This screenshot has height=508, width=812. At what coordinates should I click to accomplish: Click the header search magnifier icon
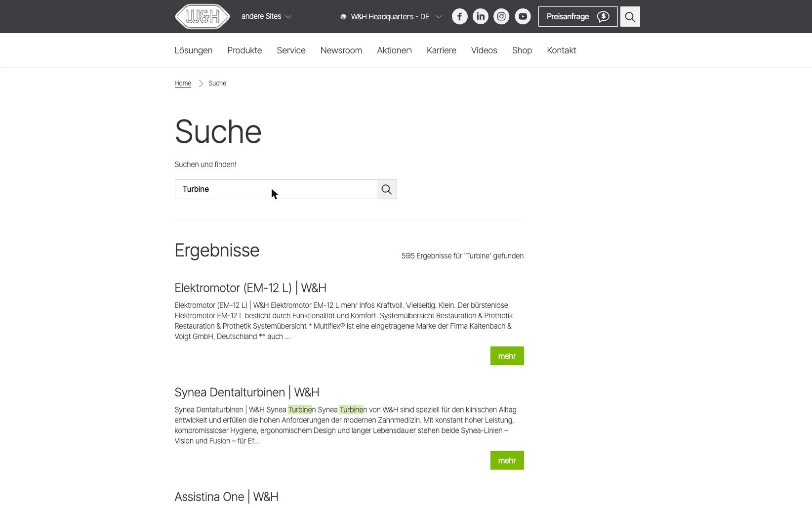pyautogui.click(x=630, y=16)
